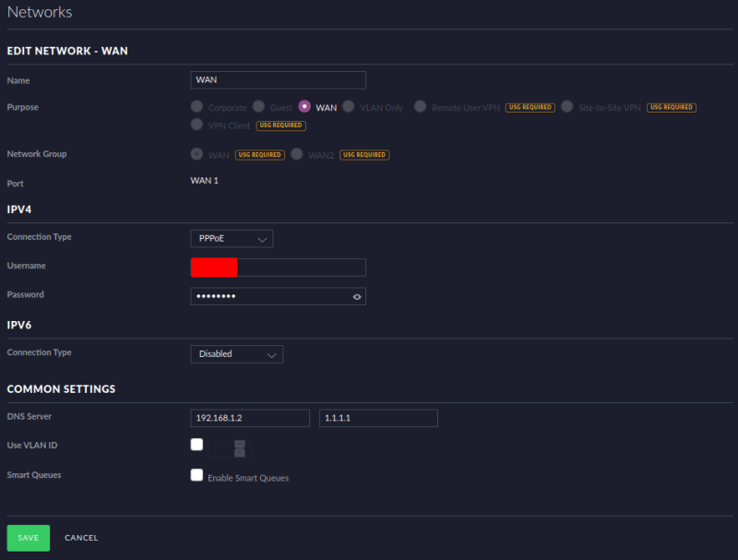Screen dimensions: 738x560
Task: Choose Site-to-Site VPN purpose
Action: pyautogui.click(x=567, y=106)
